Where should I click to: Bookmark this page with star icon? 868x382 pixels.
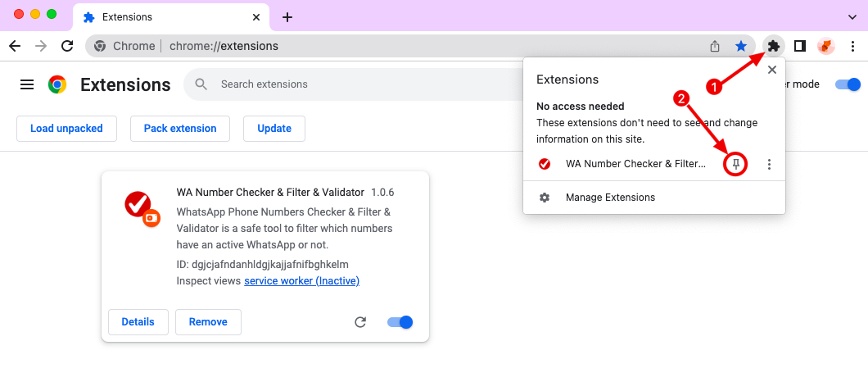pos(741,46)
